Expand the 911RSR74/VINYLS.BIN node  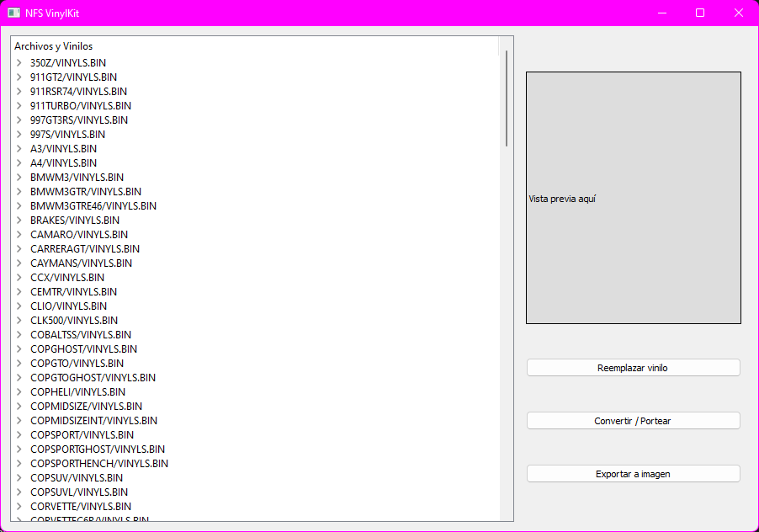(x=19, y=91)
